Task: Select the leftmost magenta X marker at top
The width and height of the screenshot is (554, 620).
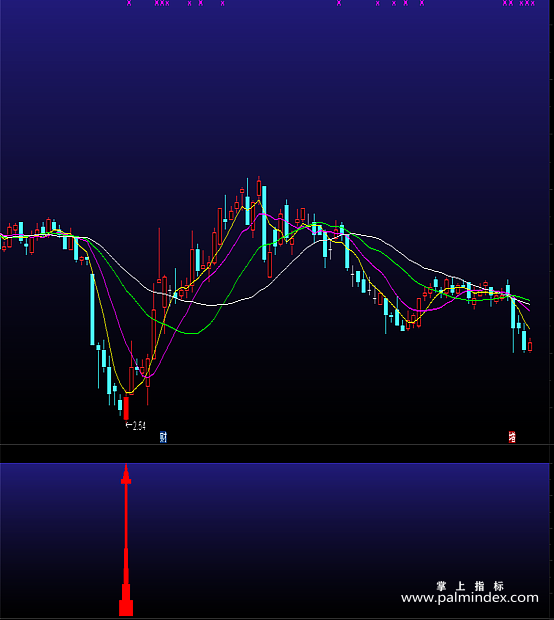Action: pos(129,3)
